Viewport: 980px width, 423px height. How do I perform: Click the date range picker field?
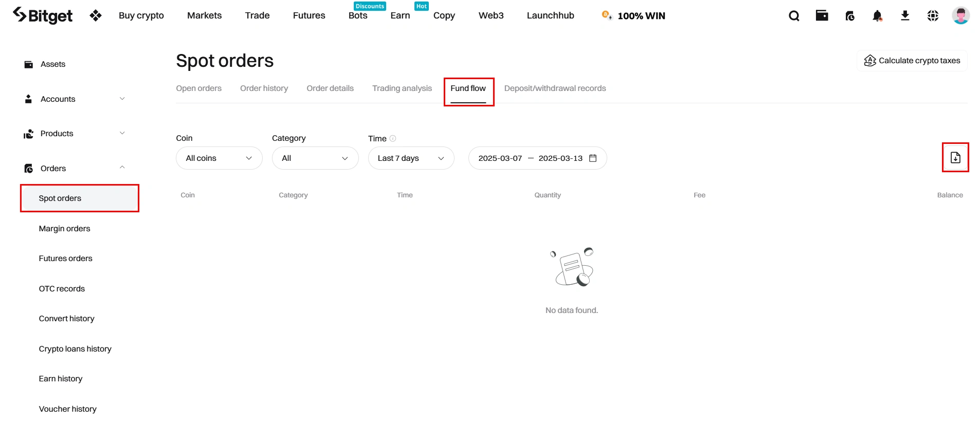coord(537,158)
